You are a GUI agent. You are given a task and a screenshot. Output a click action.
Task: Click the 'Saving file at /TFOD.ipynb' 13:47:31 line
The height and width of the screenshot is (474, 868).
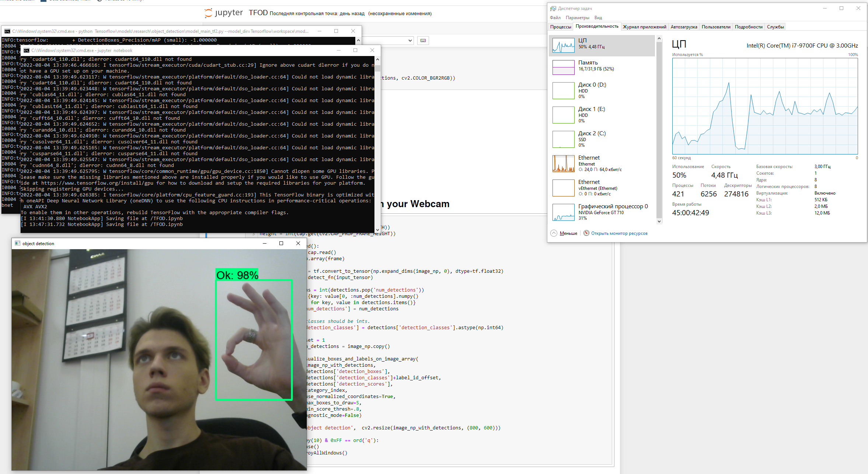[102, 224]
